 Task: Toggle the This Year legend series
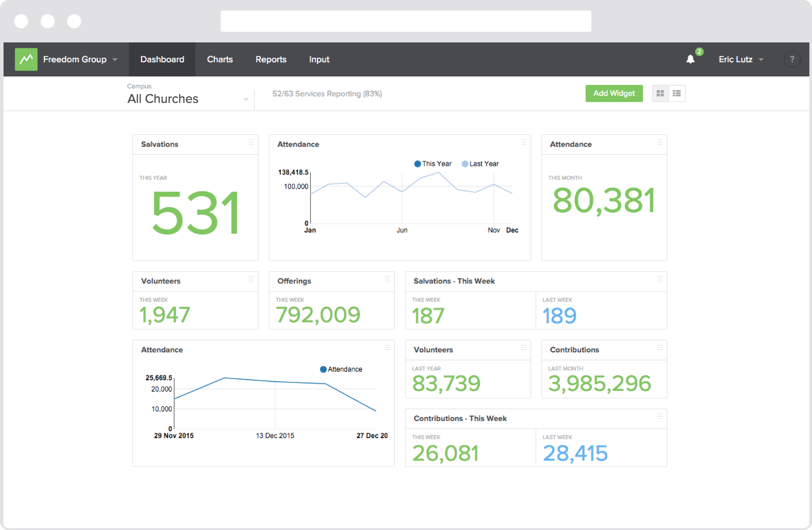(432, 163)
